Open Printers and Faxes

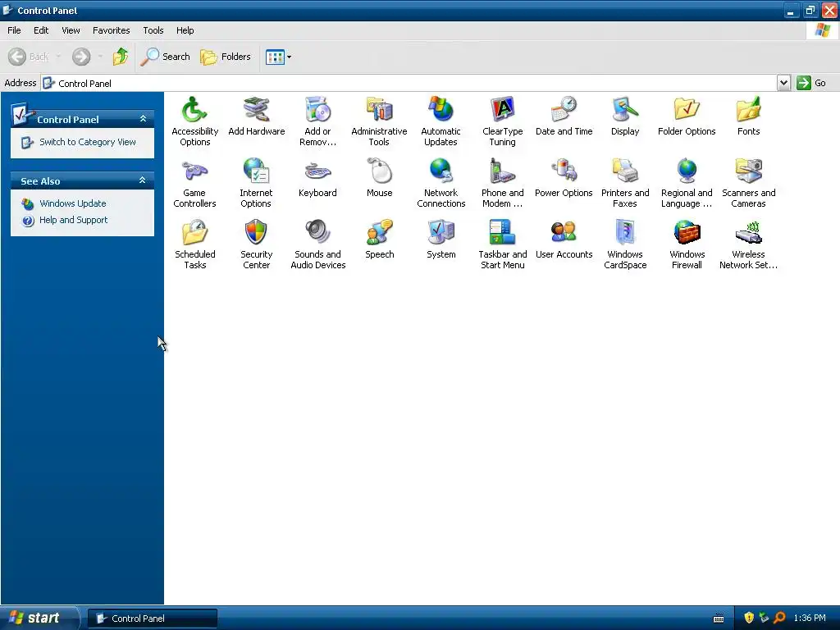[x=624, y=183]
